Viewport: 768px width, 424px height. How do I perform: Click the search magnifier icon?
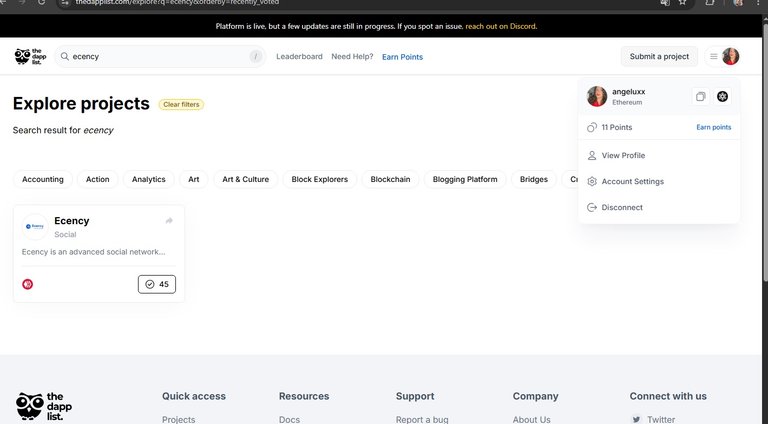pyautogui.click(x=65, y=56)
